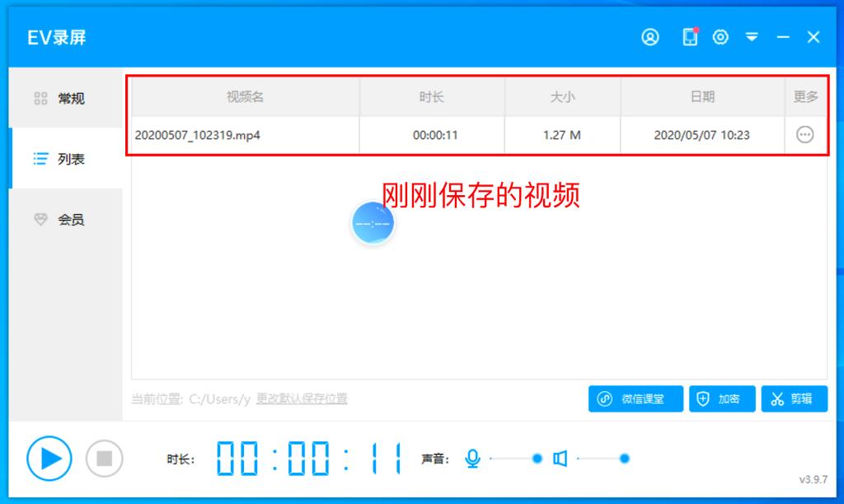Open the 常规 (General) tab
Image resolution: width=844 pixels, height=504 pixels.
coord(66,99)
